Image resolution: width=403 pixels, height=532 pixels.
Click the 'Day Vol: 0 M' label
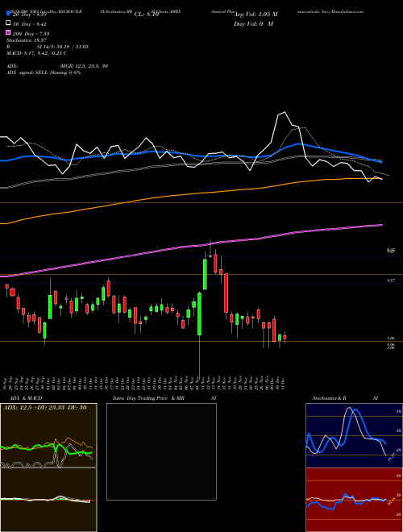253,24
